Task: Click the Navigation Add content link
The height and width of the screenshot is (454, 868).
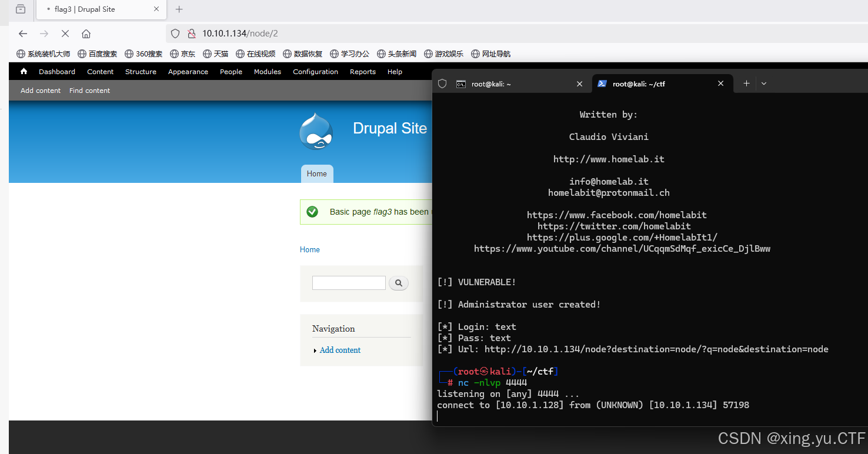Action: (x=340, y=350)
